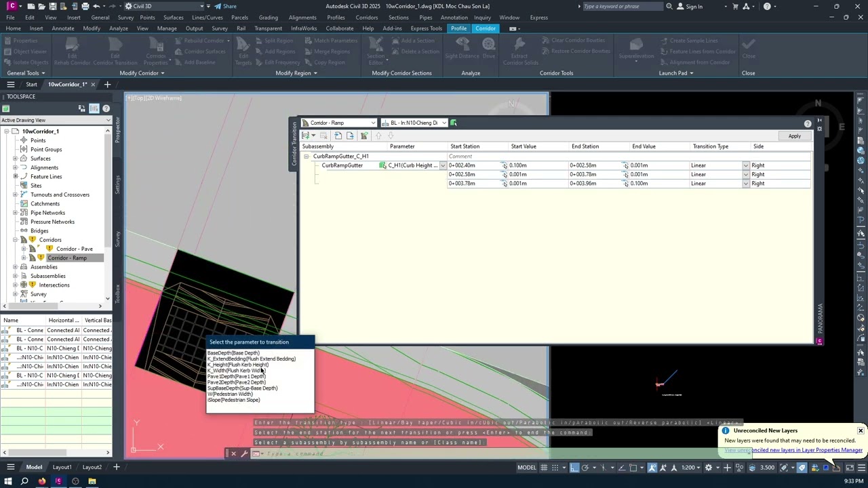Image resolution: width=868 pixels, height=488 pixels.
Task: Click the green master view icon in Toolspace
Action: 5,108
